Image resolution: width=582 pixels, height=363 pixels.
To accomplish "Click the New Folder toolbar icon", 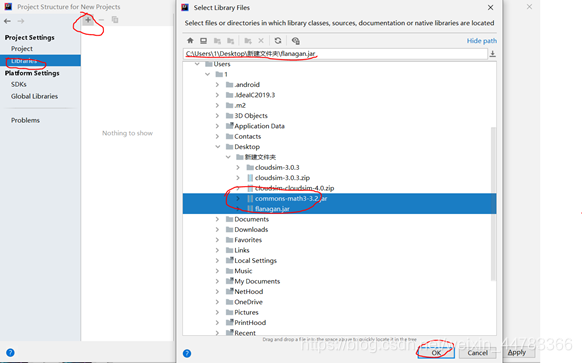I will 248,40.
